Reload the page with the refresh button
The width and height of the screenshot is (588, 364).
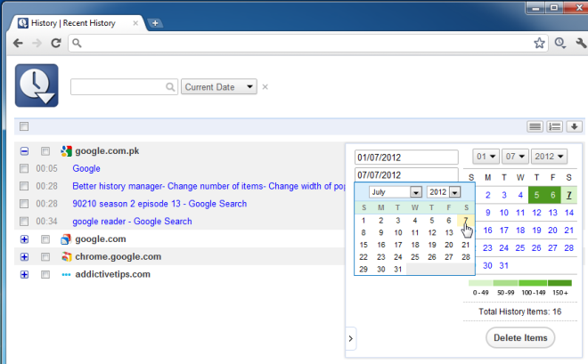(x=55, y=42)
